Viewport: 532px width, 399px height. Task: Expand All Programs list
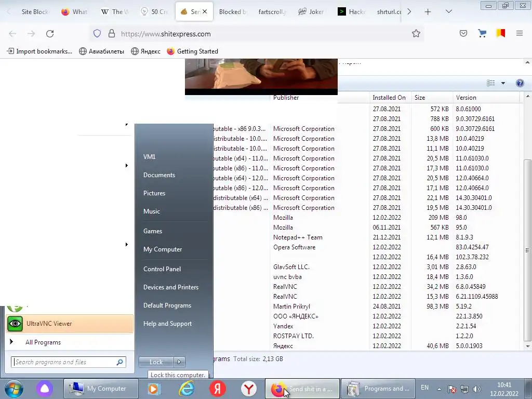tap(43, 342)
